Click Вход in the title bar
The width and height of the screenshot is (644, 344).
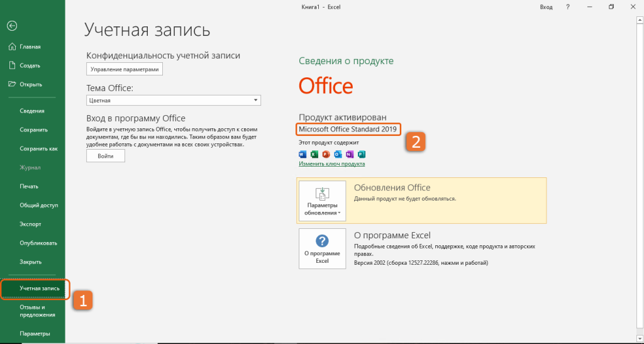[547, 7]
